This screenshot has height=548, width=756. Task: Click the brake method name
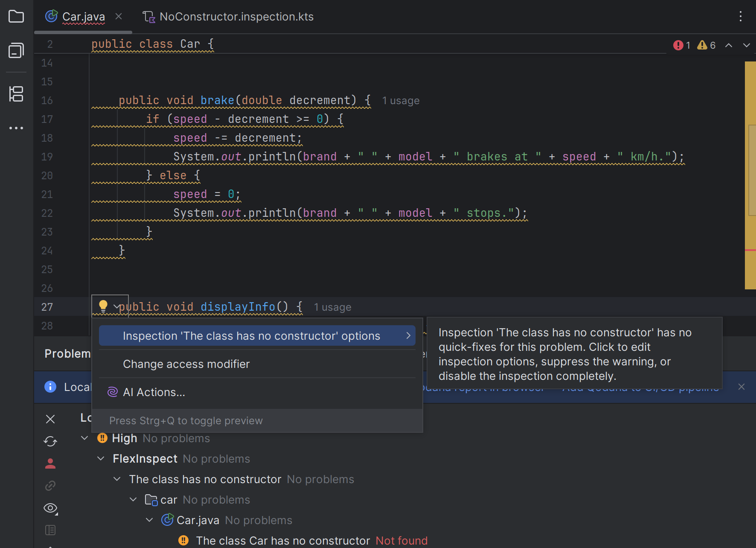[x=217, y=100]
